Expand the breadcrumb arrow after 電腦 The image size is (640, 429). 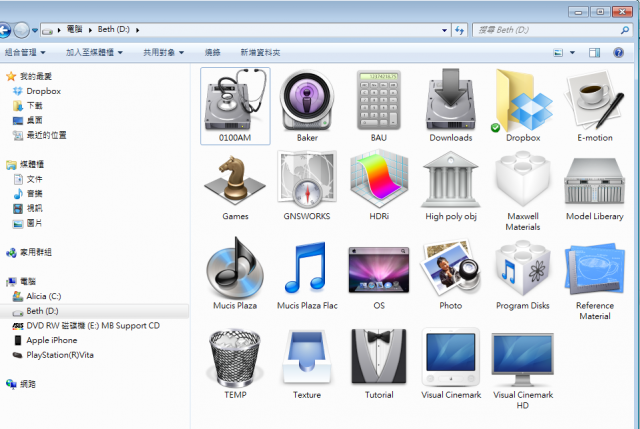(90, 30)
